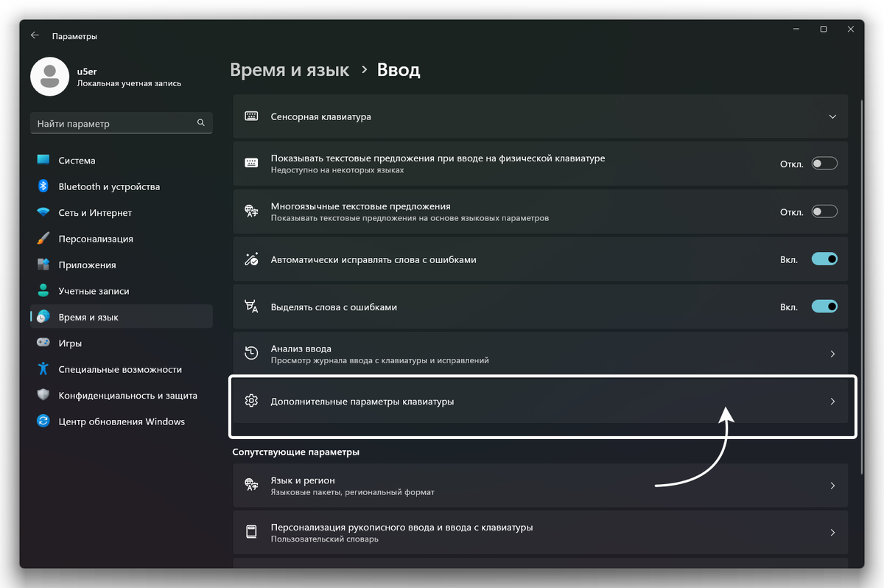Enable text suggestions on physical keyboard toggle
This screenshot has height=588, width=884.
click(x=824, y=164)
